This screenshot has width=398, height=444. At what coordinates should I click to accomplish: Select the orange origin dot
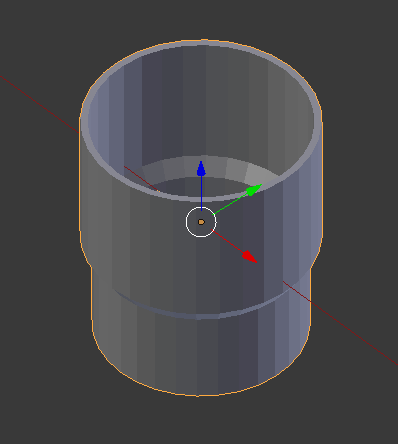coord(201,222)
